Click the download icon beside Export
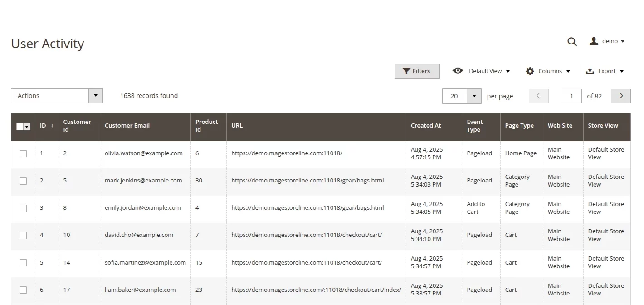 (590, 71)
